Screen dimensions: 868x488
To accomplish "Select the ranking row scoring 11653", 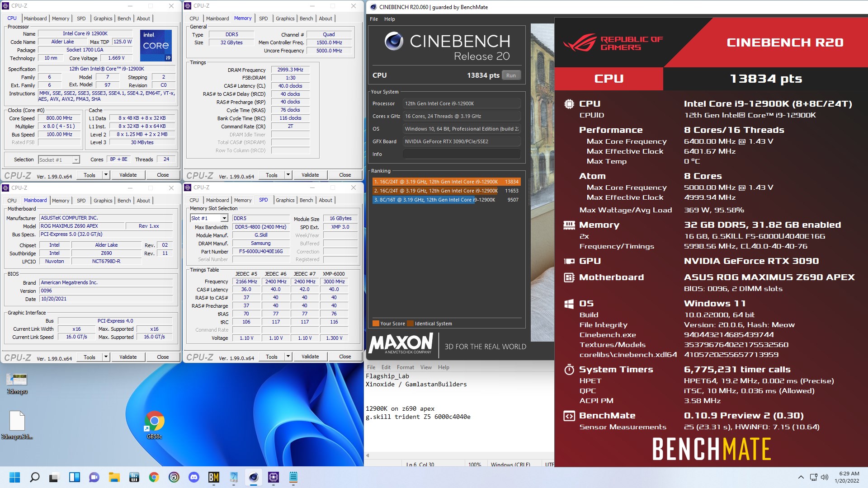I will click(446, 191).
